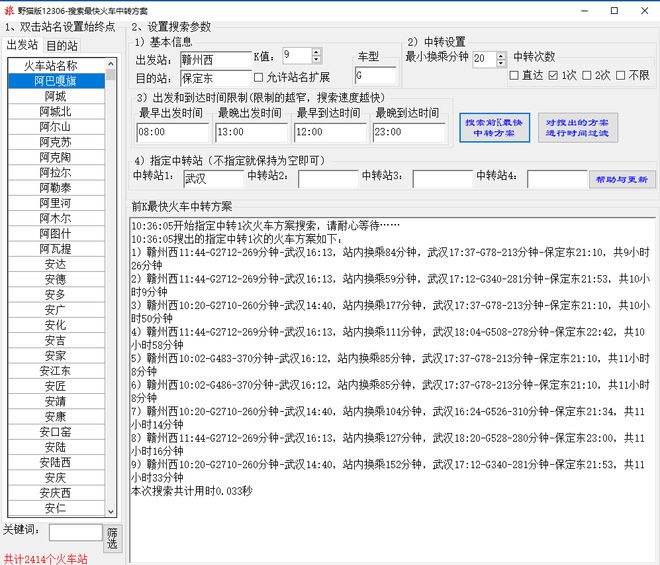Viewport: 660px width, 565px height.
Task: Toggle the 1次 transfer checkbox
Action: 553,75
